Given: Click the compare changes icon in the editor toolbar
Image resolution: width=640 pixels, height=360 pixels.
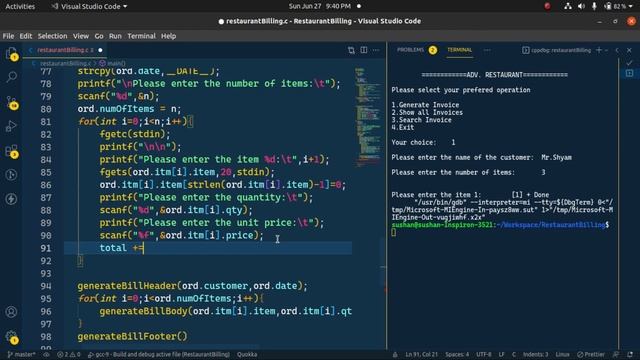Looking at the screenshot, I should (x=351, y=50).
